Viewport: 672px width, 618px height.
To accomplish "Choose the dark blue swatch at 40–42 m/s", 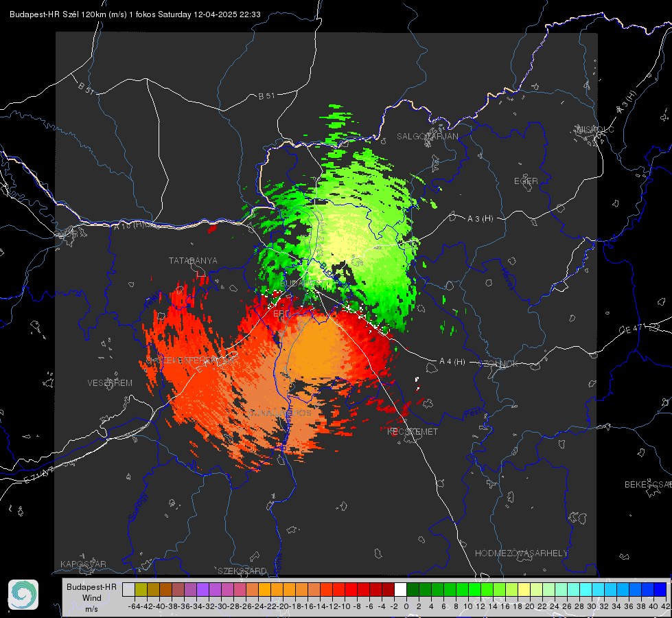I will coord(660,589).
